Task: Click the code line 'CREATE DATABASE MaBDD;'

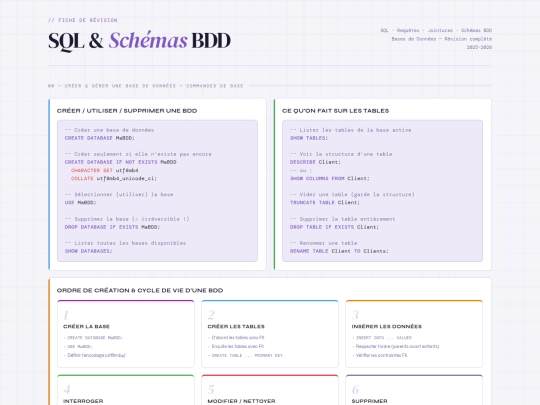Action: click(100, 138)
